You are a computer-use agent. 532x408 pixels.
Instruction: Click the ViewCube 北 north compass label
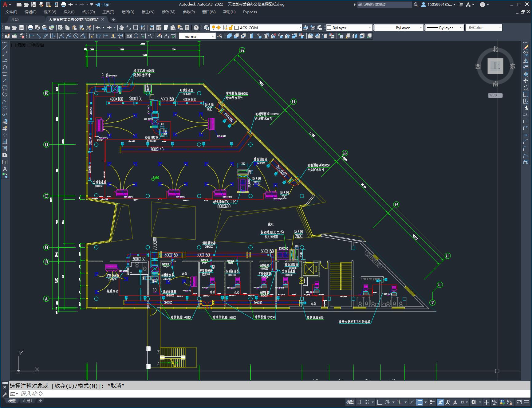tap(495, 49)
